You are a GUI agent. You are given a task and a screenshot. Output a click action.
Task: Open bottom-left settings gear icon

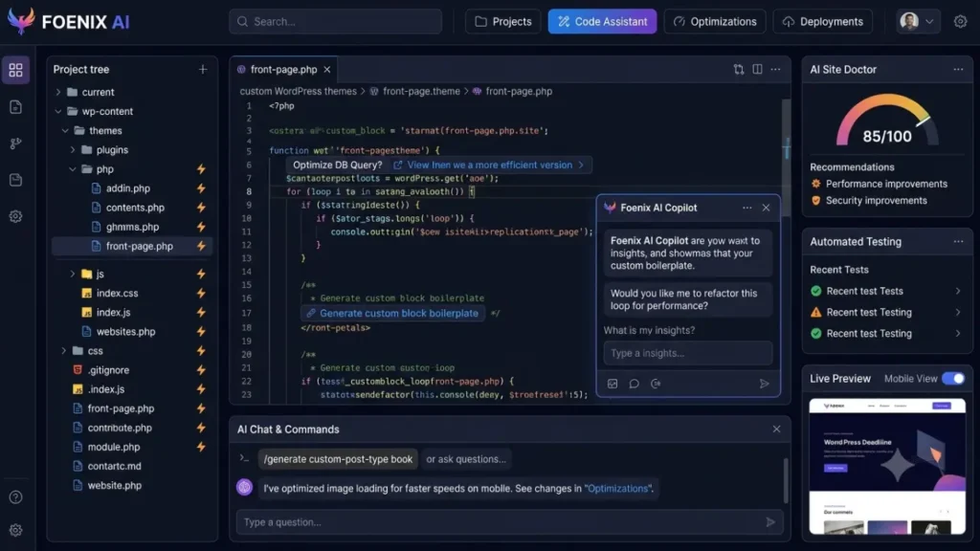[15, 530]
